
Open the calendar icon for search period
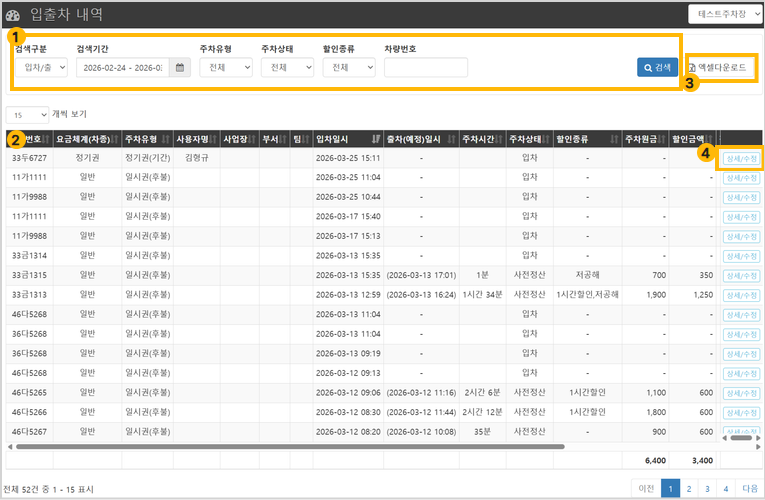180,67
